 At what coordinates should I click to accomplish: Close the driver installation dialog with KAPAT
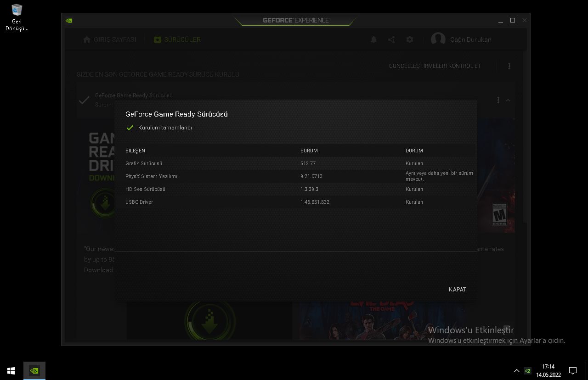(x=458, y=290)
